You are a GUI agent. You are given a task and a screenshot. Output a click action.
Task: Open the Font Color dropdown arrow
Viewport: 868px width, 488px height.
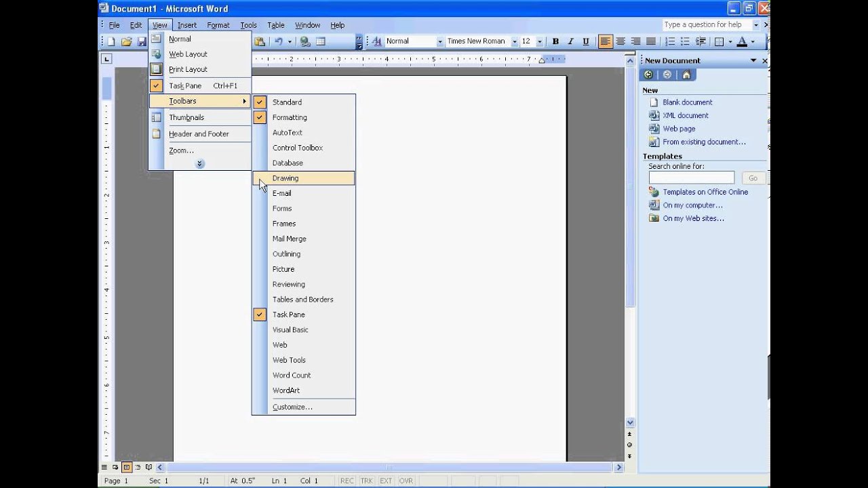coord(753,41)
